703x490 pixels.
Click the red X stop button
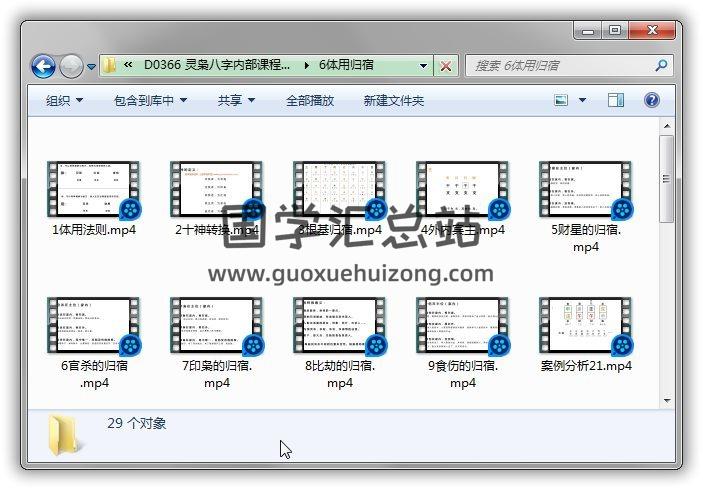pyautogui.click(x=446, y=66)
